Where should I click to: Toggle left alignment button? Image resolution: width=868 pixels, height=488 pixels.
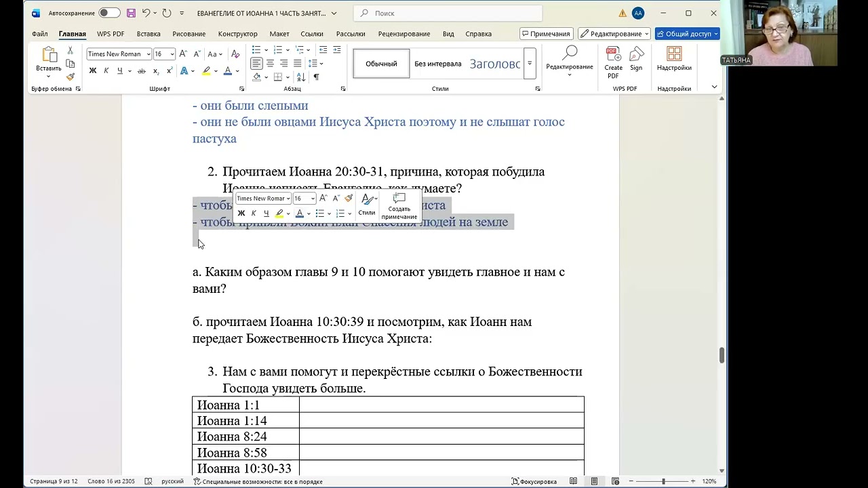(x=256, y=64)
